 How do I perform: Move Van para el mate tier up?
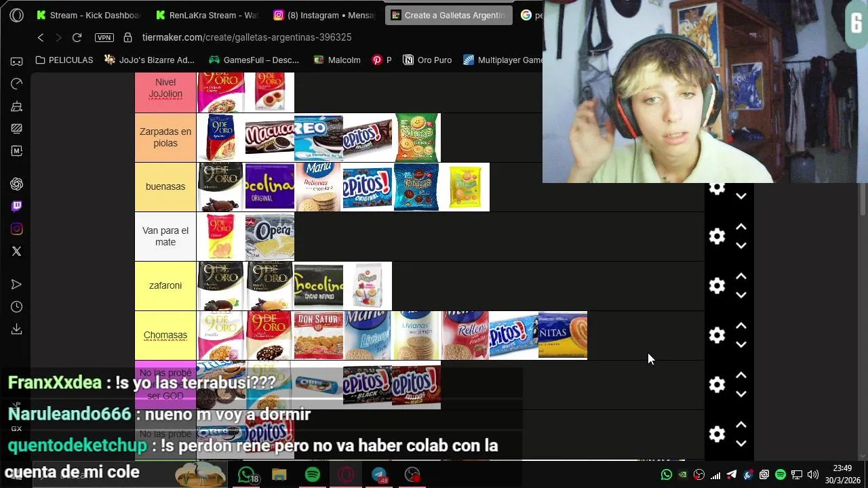(x=741, y=227)
